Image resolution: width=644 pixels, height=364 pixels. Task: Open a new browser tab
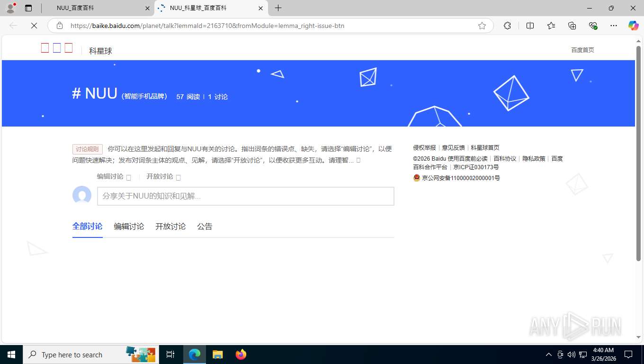278,8
